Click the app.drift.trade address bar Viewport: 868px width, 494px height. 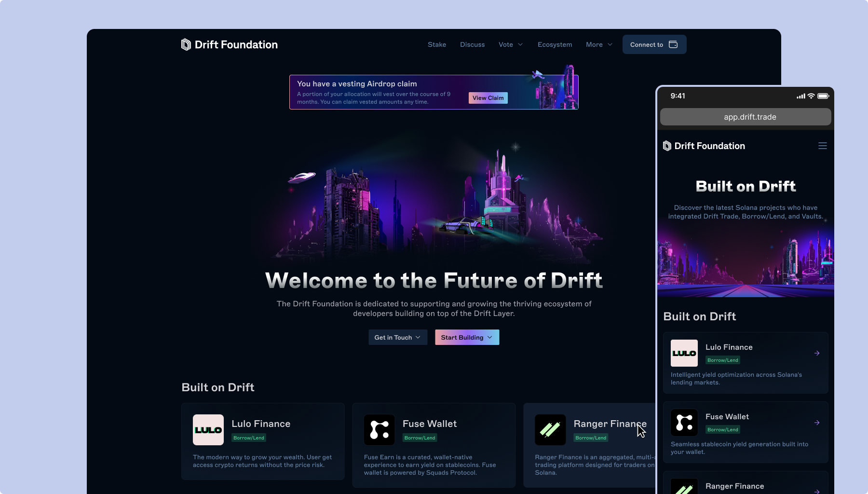click(746, 117)
